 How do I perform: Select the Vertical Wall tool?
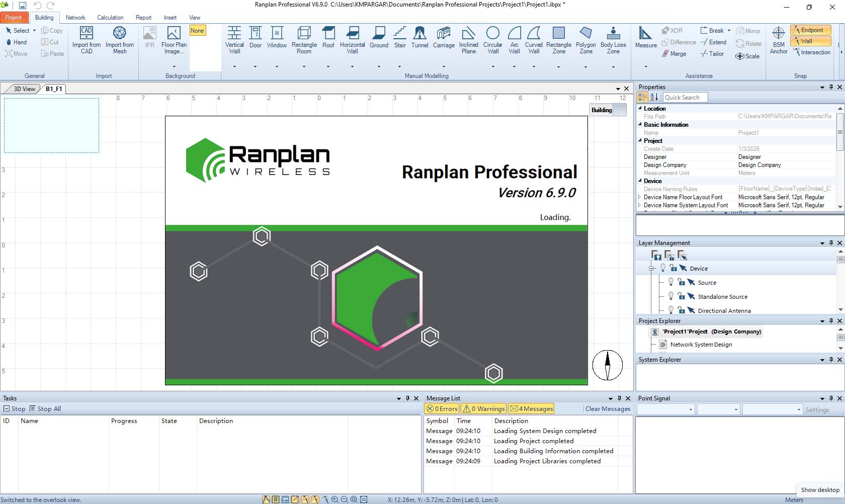(234, 40)
